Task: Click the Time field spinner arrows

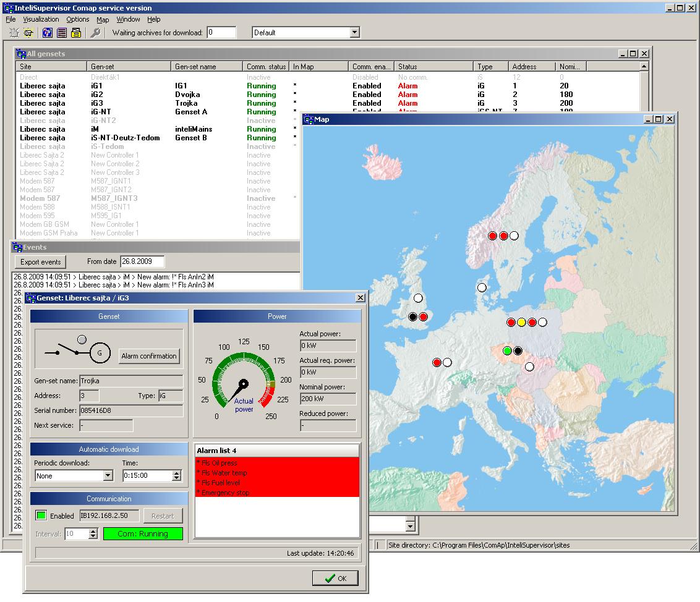Action: coord(177,476)
